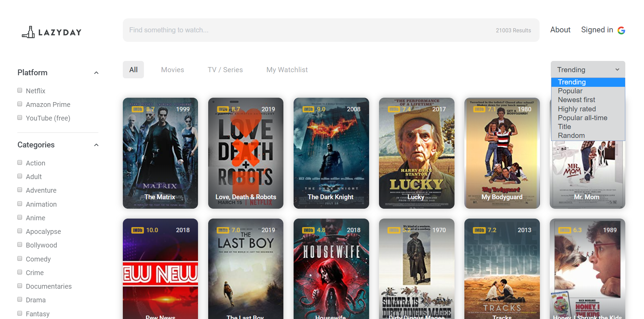Choose Random sort option
644x319 pixels.
(588, 135)
